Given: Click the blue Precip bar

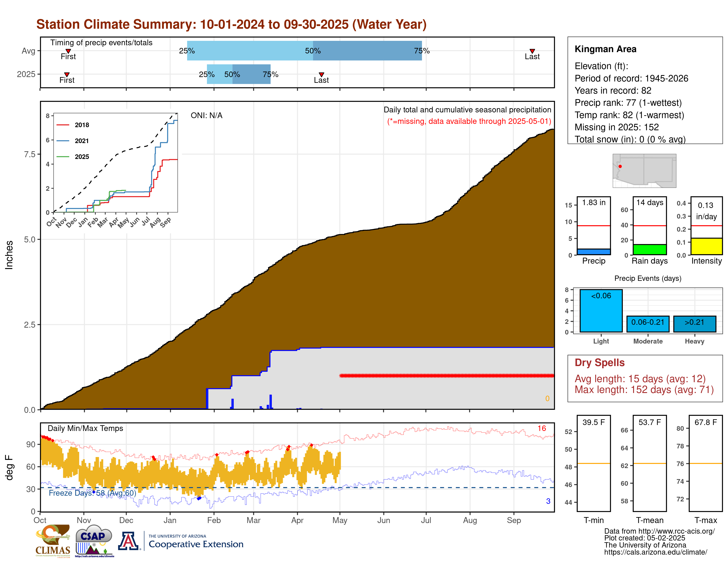Looking at the screenshot, I should coord(594,252).
